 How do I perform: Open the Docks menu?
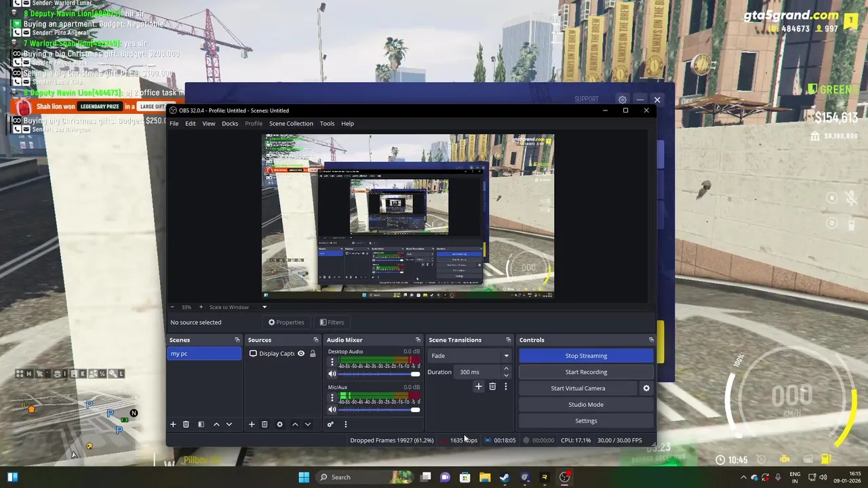coord(230,123)
